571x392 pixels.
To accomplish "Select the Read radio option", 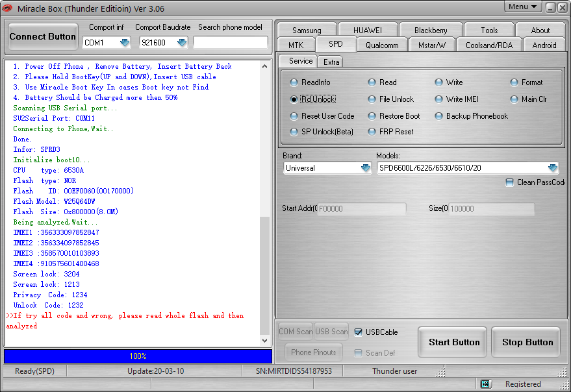I will (382, 82).
